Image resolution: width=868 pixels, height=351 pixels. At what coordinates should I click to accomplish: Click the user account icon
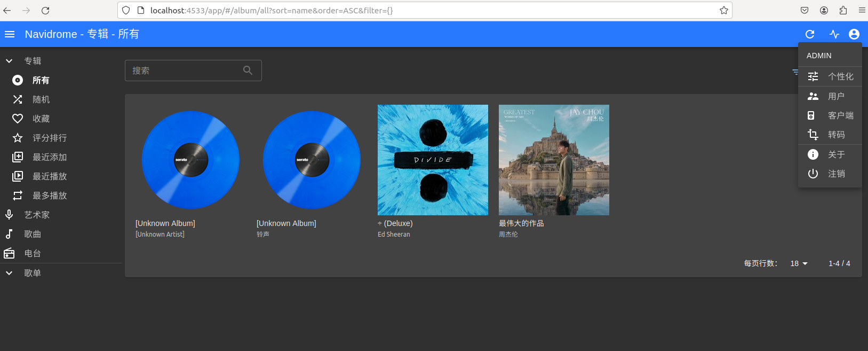tap(854, 34)
